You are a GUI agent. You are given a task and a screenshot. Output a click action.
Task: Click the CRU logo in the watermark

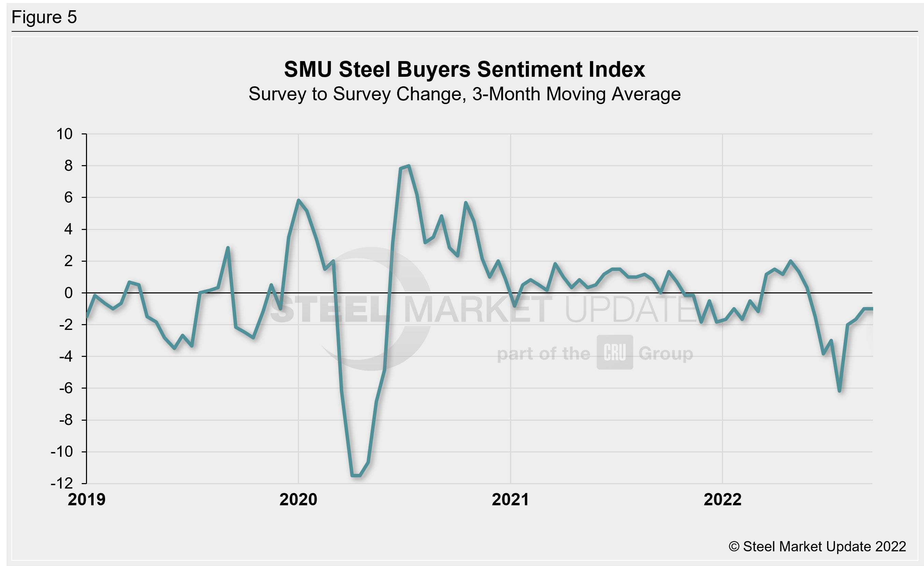click(x=615, y=352)
